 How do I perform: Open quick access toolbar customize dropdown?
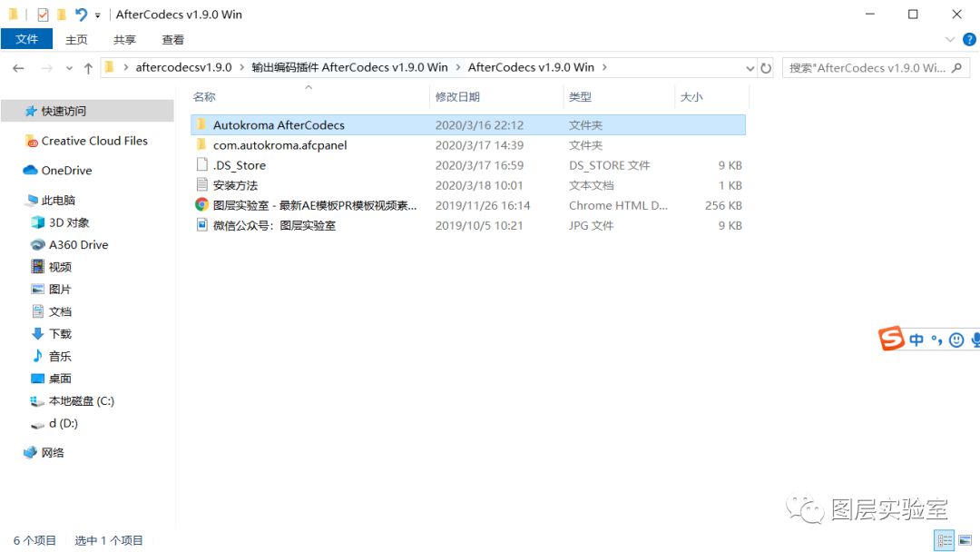(97, 15)
